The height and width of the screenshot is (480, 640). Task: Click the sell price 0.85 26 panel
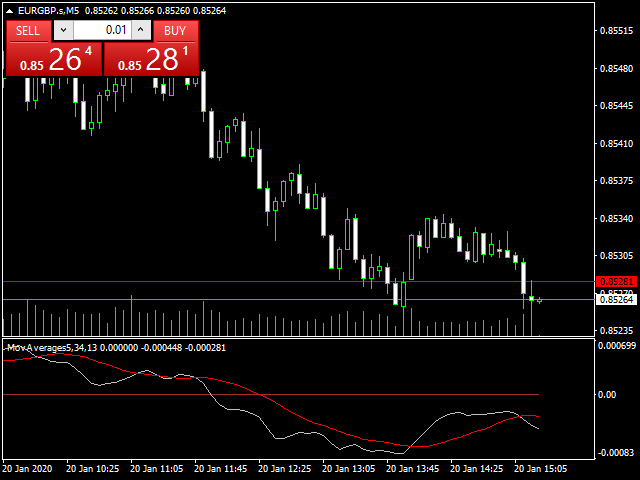tap(52, 59)
